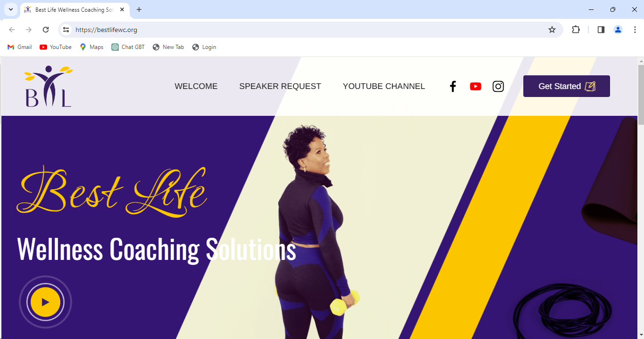Bookmark this page with the star icon
Image resolution: width=644 pixels, height=339 pixels.
552,30
